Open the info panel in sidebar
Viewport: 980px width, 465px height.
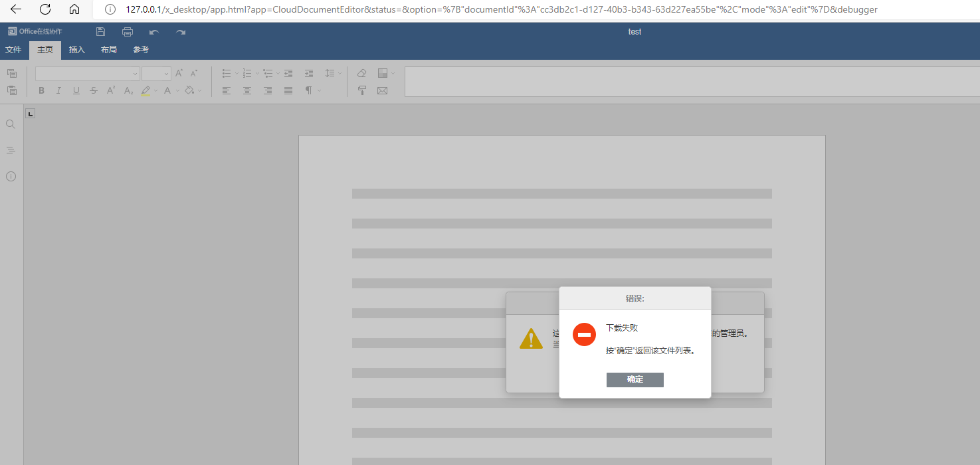pyautogui.click(x=11, y=176)
